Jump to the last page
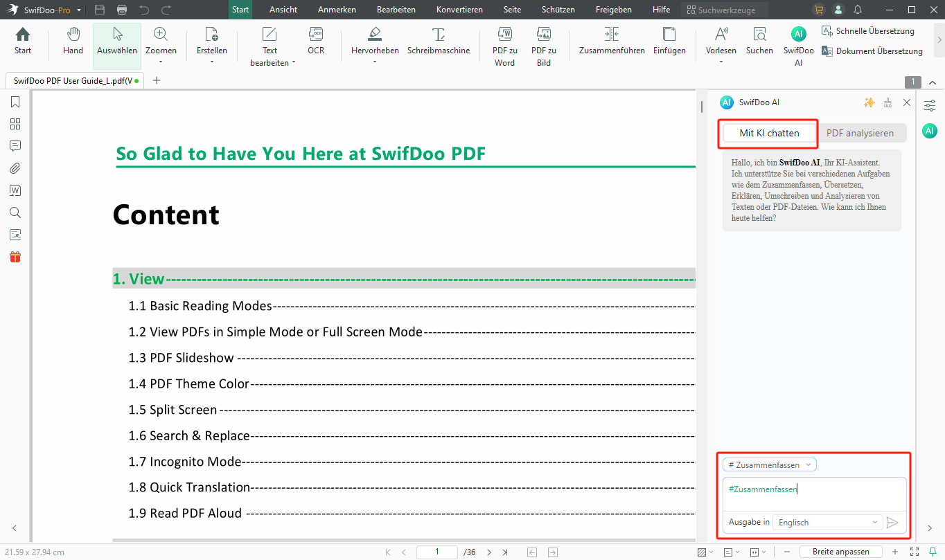Viewport: 945px width, 560px height. 505,552
